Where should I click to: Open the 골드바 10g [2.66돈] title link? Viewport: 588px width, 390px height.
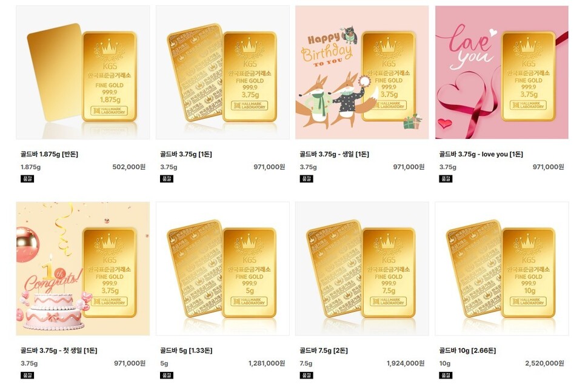467,351
